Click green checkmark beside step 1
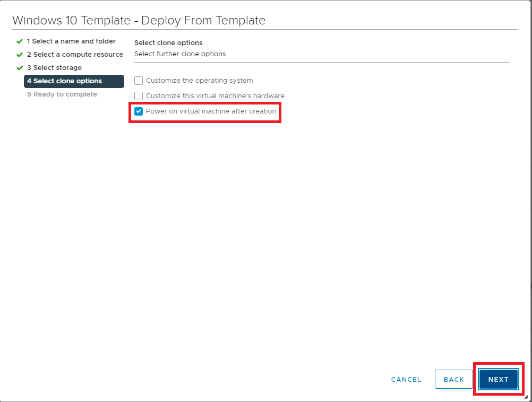Screen dimensions: 532x402 20,41
